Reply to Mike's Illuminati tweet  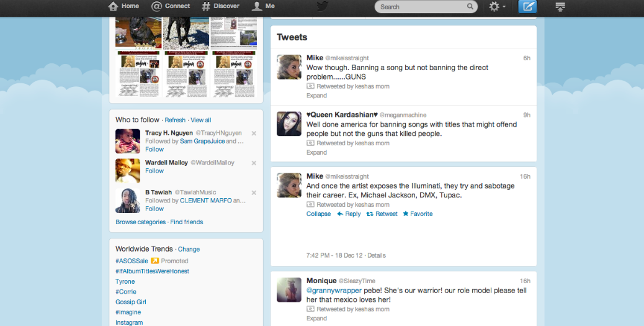(349, 214)
